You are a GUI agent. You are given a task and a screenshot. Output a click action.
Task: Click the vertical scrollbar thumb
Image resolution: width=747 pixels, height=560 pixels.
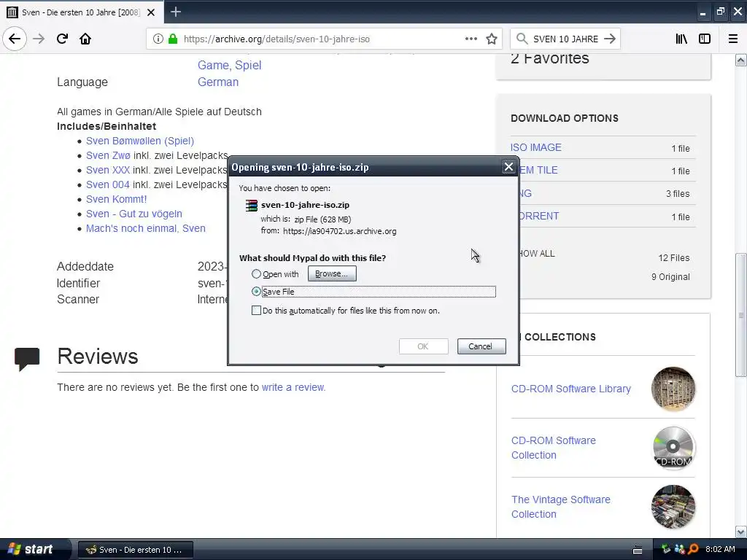coord(740,315)
